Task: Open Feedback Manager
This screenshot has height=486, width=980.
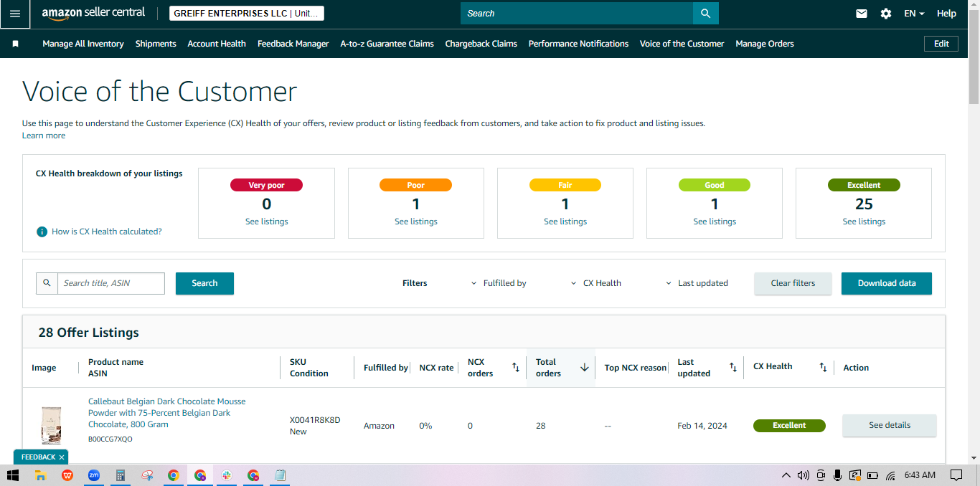Action: coord(293,44)
